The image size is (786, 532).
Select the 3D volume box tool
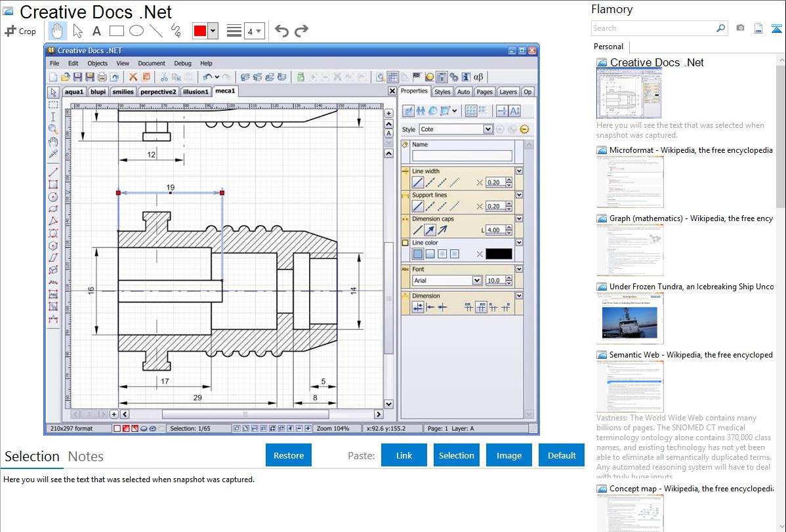(x=53, y=270)
